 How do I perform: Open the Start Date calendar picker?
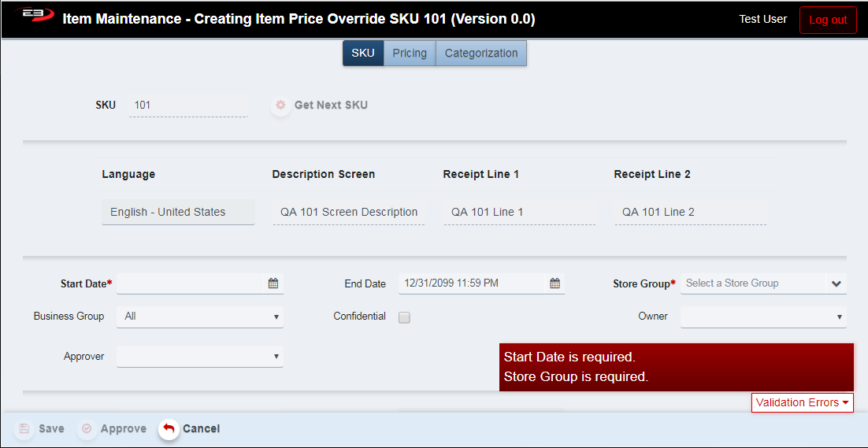pos(273,283)
